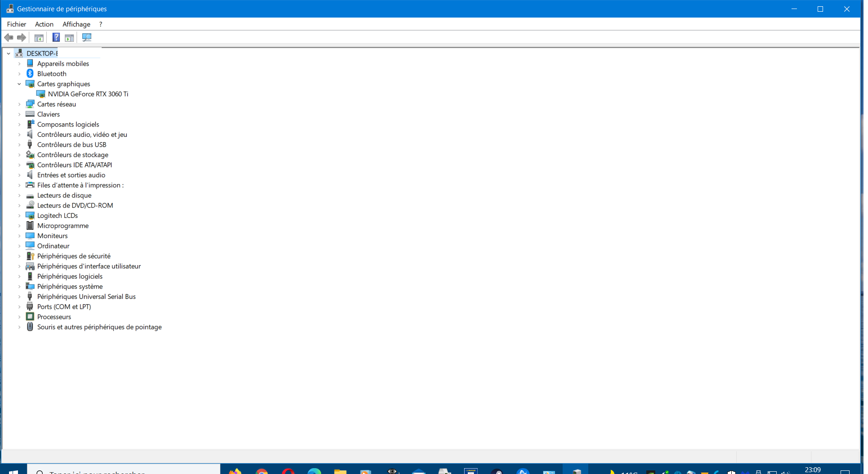The width and height of the screenshot is (868, 474).
Task: Click the Files d'attente printer icon
Action: (x=30, y=185)
